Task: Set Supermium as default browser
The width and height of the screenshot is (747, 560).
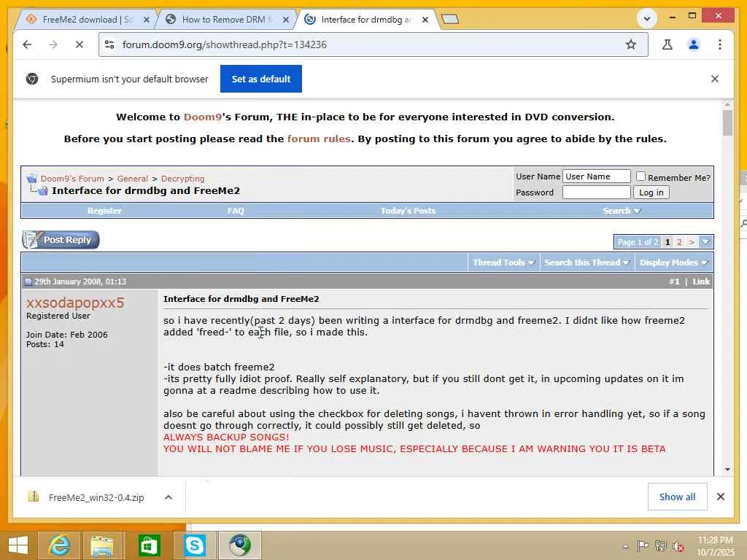Action: 261,79
